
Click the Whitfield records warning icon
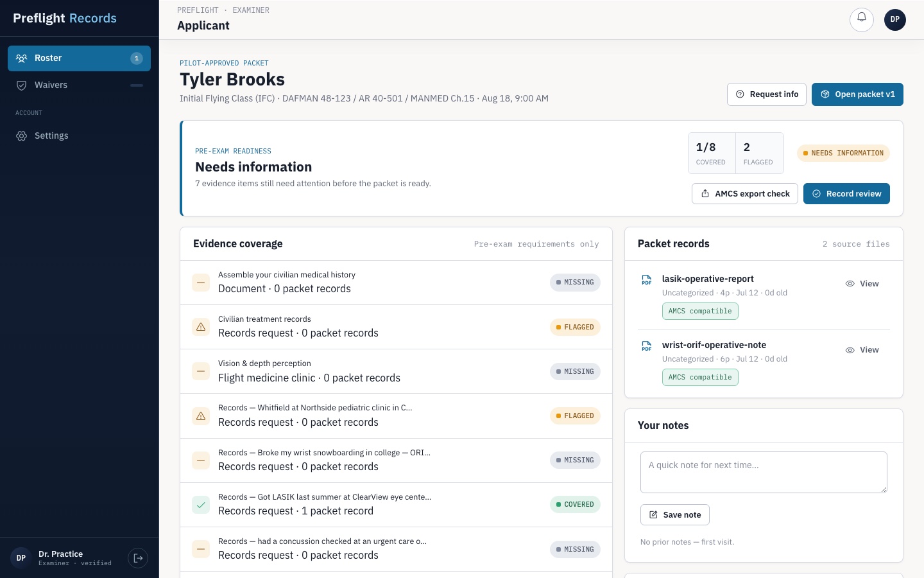click(x=201, y=416)
